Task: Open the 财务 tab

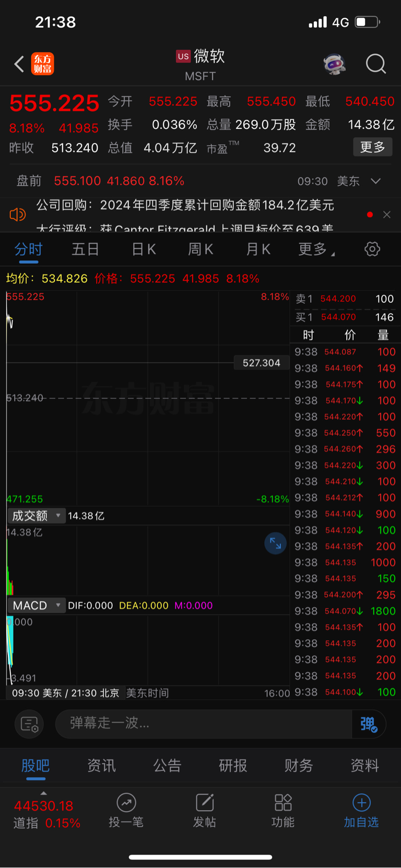Action: pyautogui.click(x=299, y=766)
